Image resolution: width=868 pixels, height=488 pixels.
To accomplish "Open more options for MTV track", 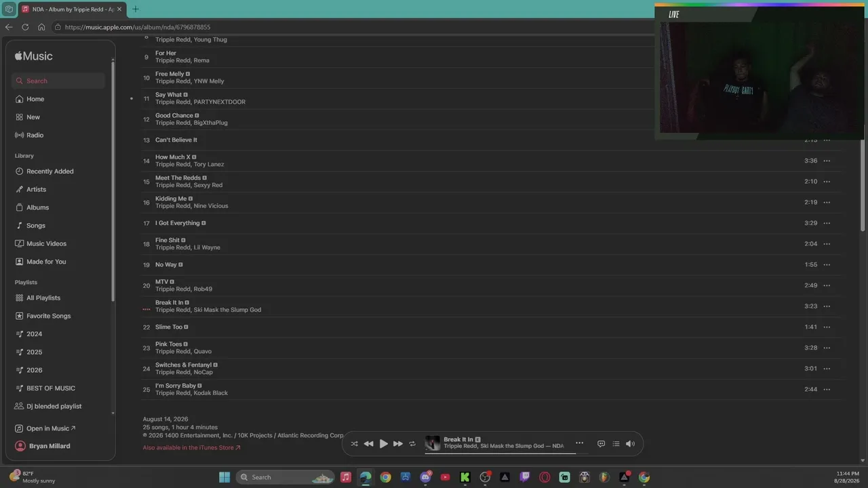I will tap(827, 285).
